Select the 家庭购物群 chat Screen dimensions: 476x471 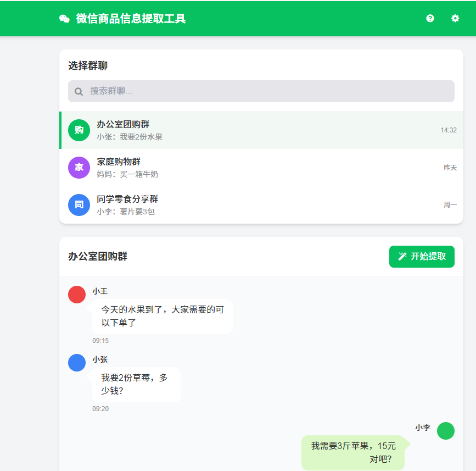pyautogui.click(x=261, y=168)
